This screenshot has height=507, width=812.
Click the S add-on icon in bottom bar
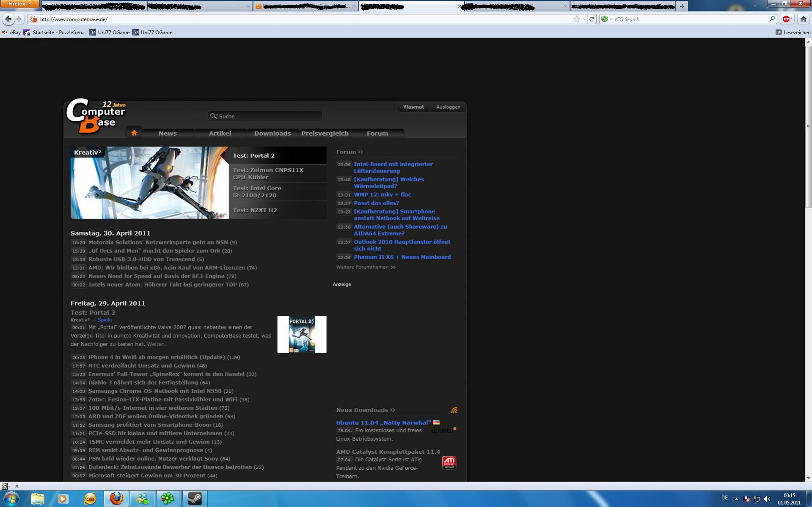point(4,486)
